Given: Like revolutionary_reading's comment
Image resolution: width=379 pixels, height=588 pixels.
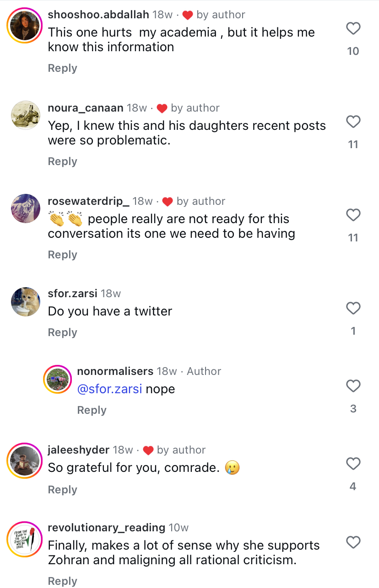Looking at the screenshot, I should [x=353, y=543].
